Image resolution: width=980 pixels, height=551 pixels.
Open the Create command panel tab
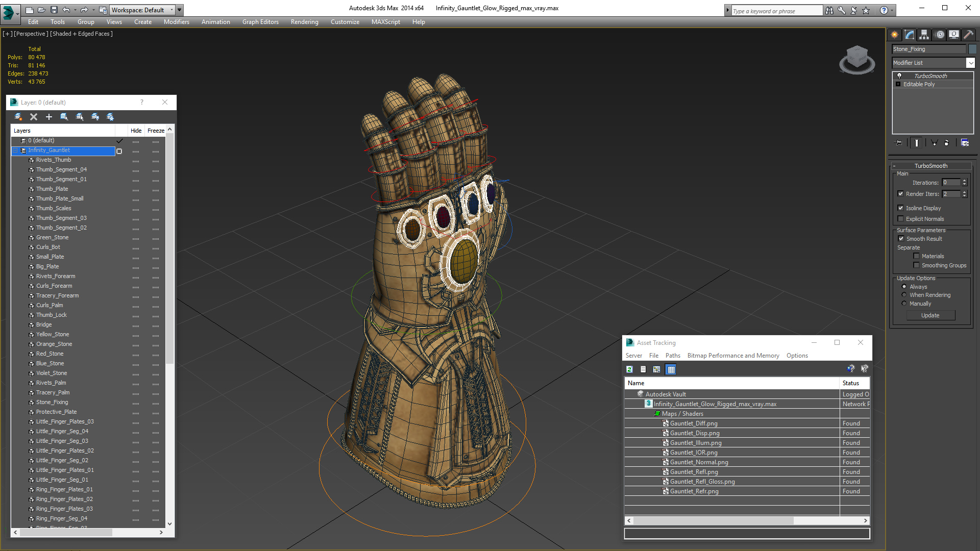tap(894, 35)
